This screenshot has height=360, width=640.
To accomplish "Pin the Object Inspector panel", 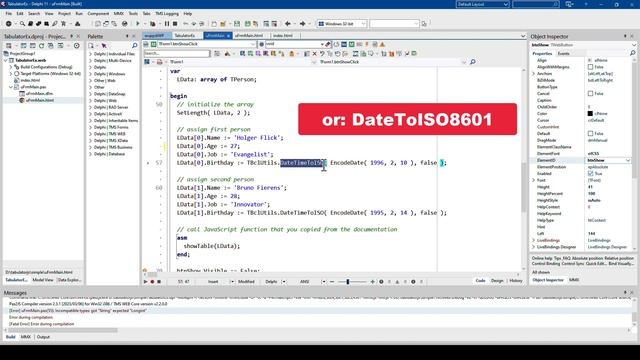I will [625, 36].
